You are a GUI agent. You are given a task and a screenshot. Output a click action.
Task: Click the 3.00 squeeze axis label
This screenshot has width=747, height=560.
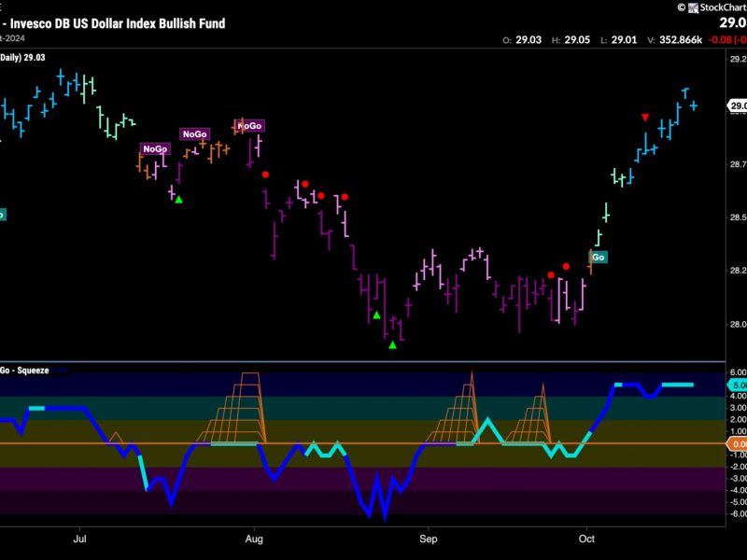[x=738, y=408]
